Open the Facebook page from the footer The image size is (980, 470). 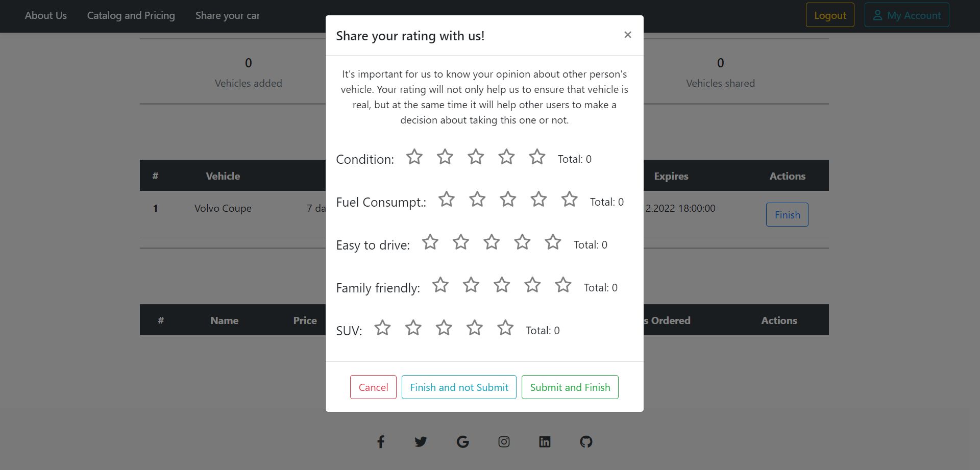click(x=381, y=442)
